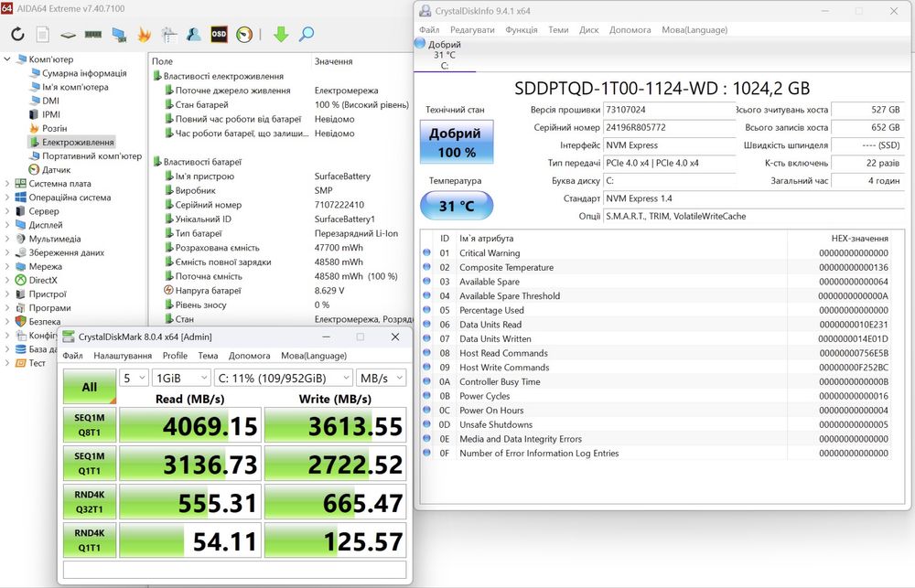Open 'Profile' menu in CrystalDiskMark
The width and height of the screenshot is (915, 588).
[175, 355]
